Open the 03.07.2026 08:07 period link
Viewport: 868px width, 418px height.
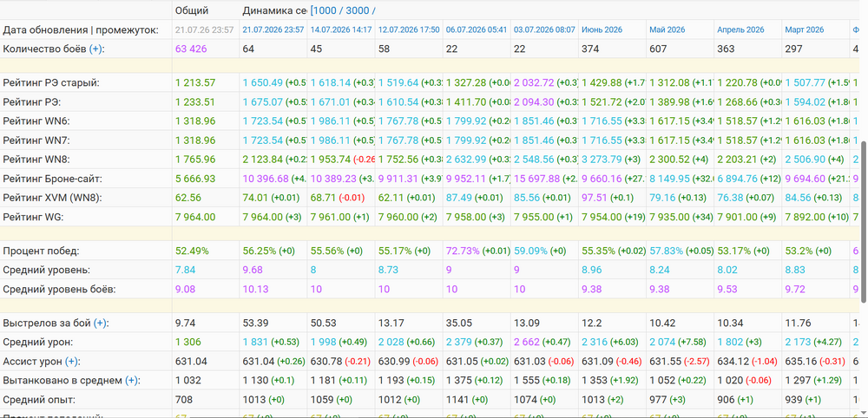coord(544,29)
